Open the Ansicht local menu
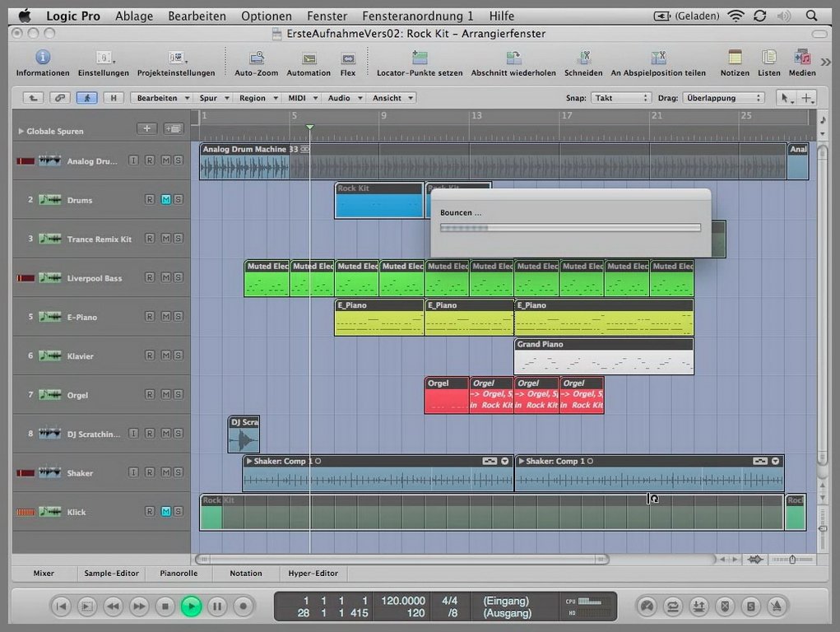 click(392, 98)
